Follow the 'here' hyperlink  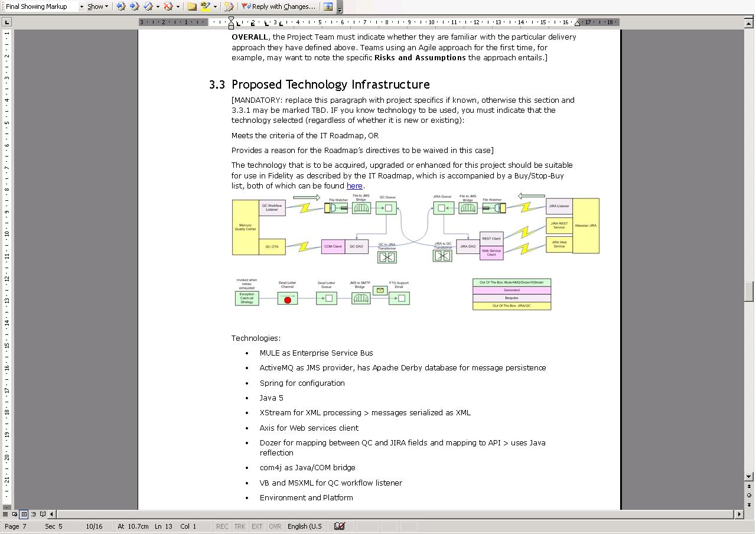[x=354, y=185]
